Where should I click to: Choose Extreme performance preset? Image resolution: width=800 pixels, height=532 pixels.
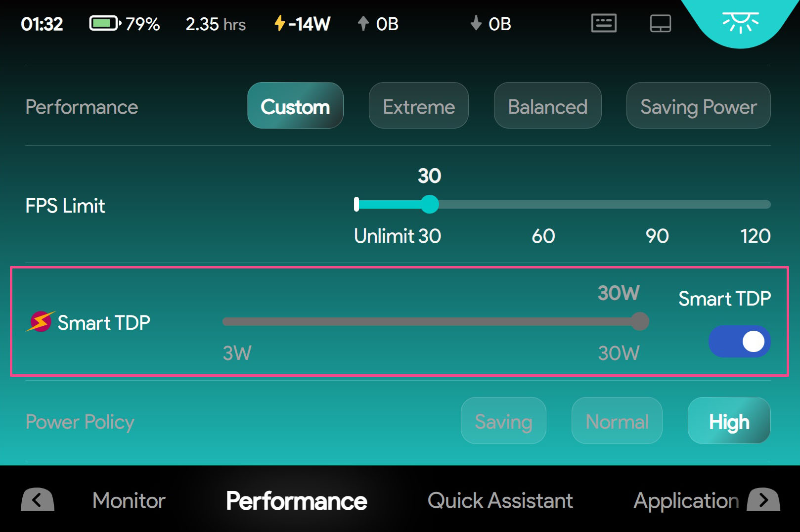pos(418,106)
